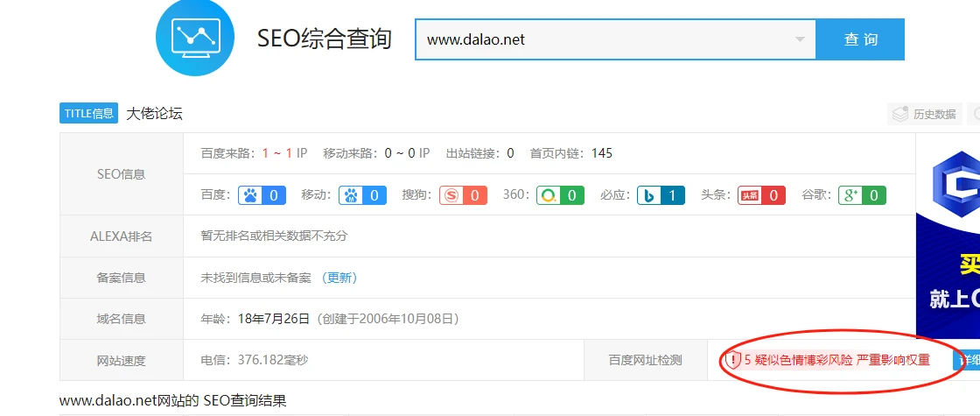Click the mobile Baidu weight badge
Viewport: 980px width, 416px height.
[x=363, y=195]
